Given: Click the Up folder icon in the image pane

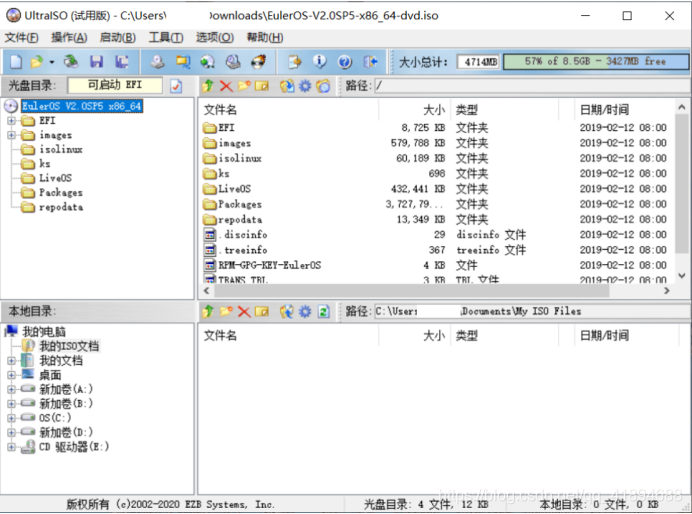Looking at the screenshot, I should coord(208,86).
